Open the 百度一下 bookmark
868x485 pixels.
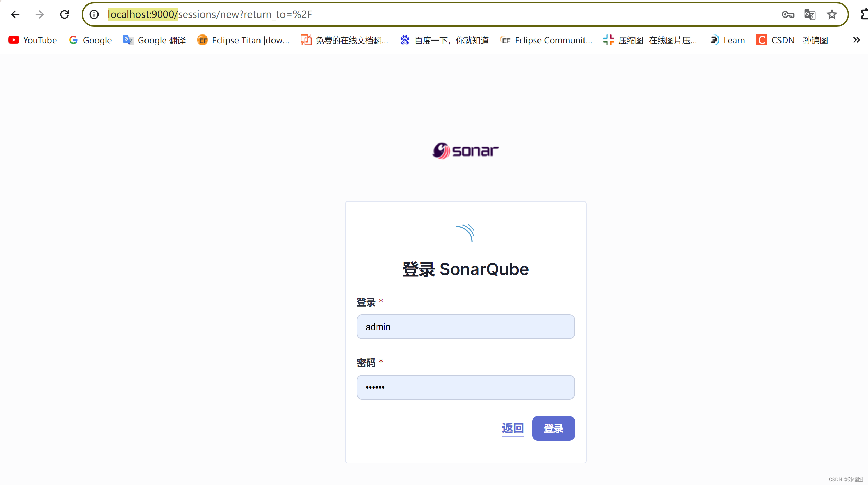(444, 40)
